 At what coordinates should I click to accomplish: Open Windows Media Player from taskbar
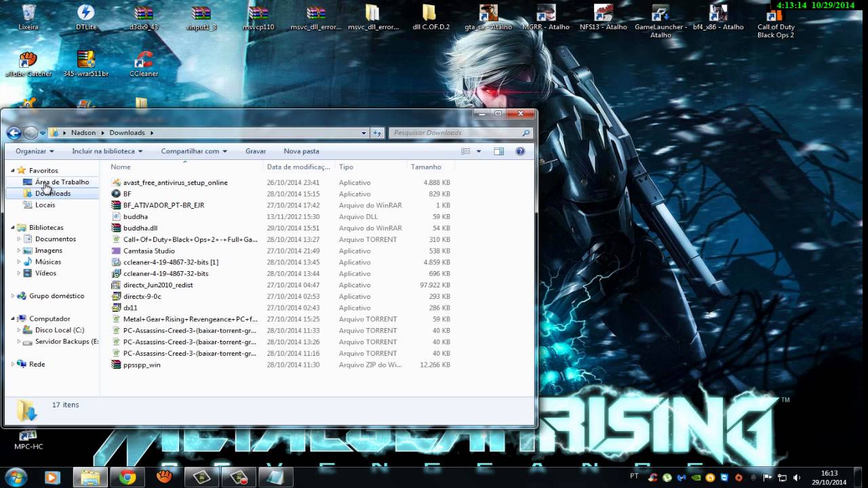coord(52,477)
